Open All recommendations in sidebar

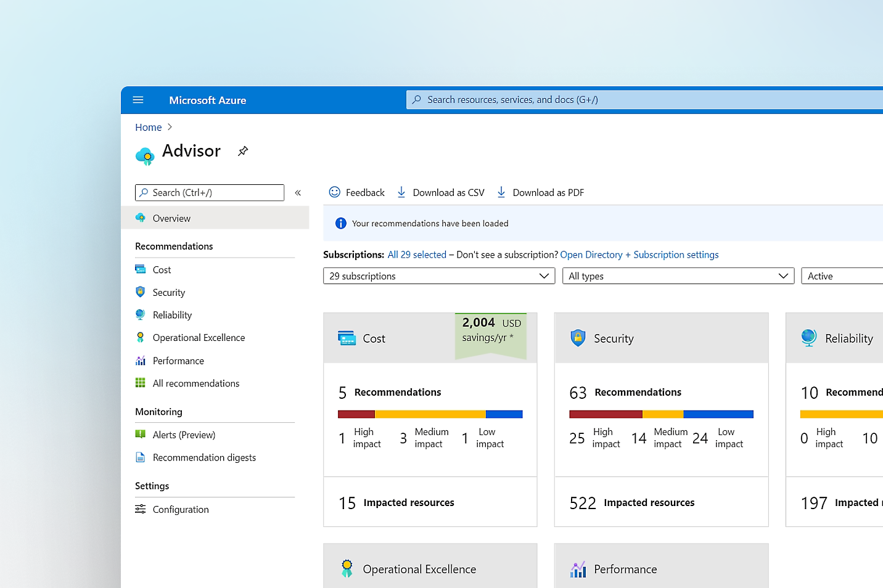click(195, 383)
